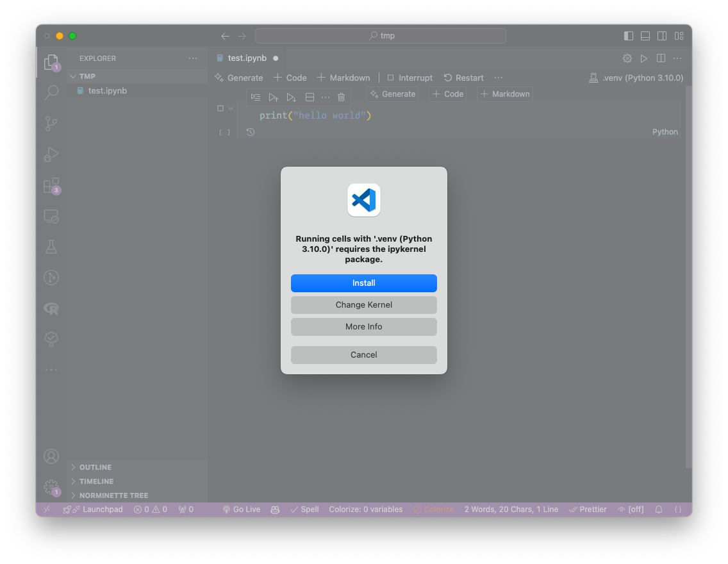Expand the OUTLINE section
728x564 pixels.
click(x=137, y=467)
